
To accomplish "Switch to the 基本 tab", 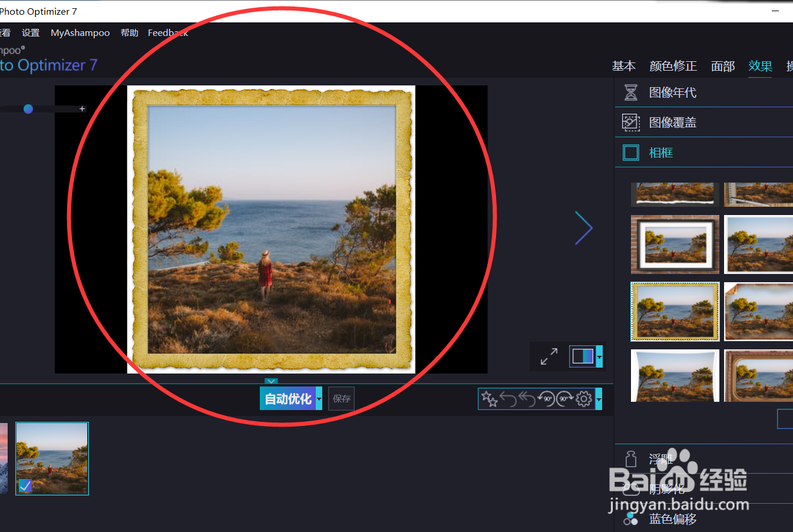I will pyautogui.click(x=624, y=66).
